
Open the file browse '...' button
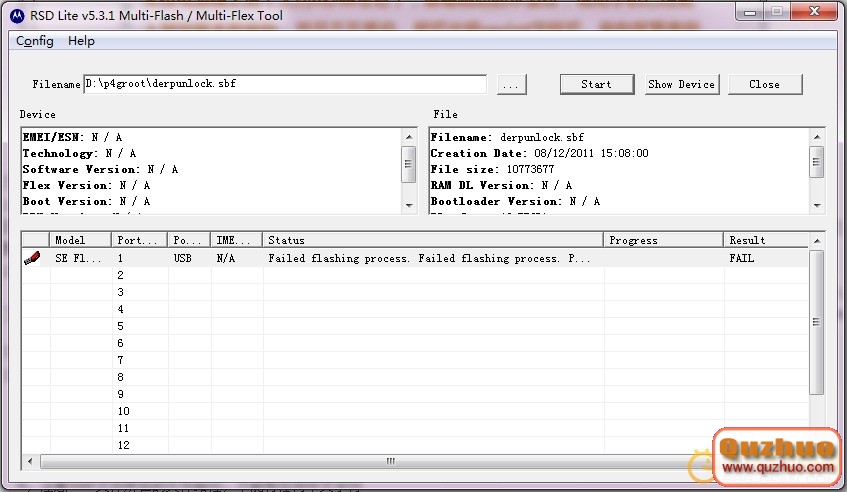click(x=511, y=85)
